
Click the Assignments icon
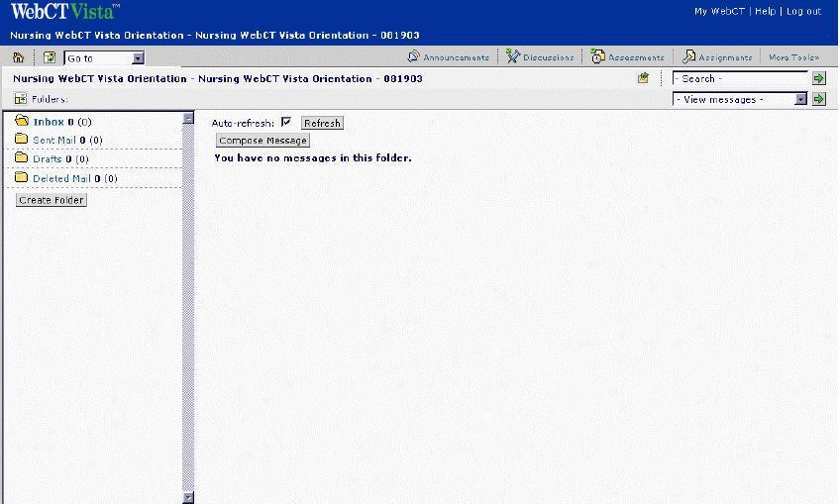(688, 56)
